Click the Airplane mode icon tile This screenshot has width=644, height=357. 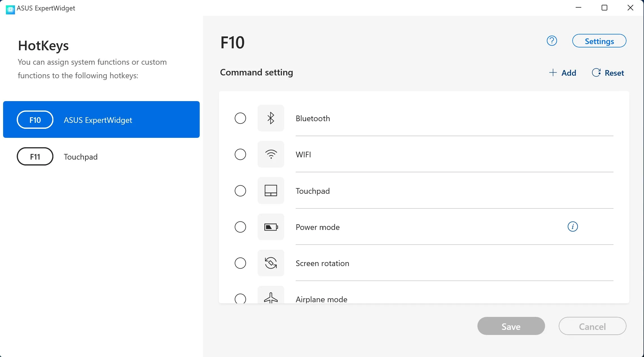pos(271,295)
